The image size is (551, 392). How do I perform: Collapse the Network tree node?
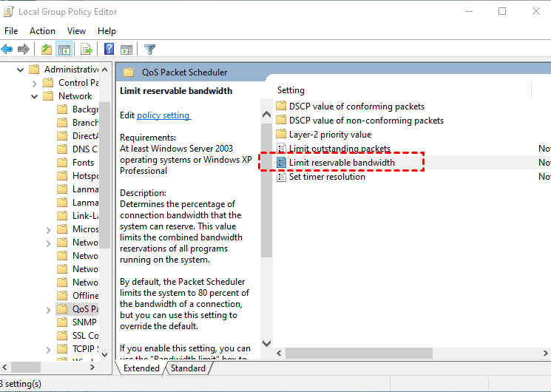(35, 96)
